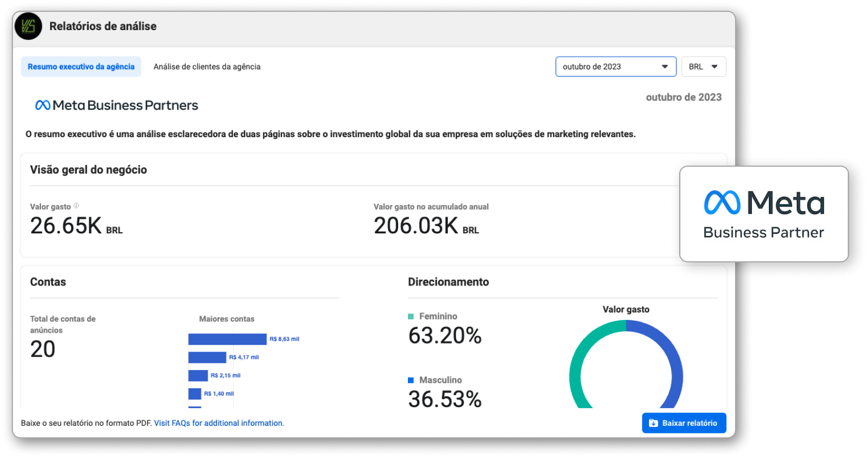
Task: Click the R$ 1,40 mil bar
Action: pyautogui.click(x=195, y=394)
